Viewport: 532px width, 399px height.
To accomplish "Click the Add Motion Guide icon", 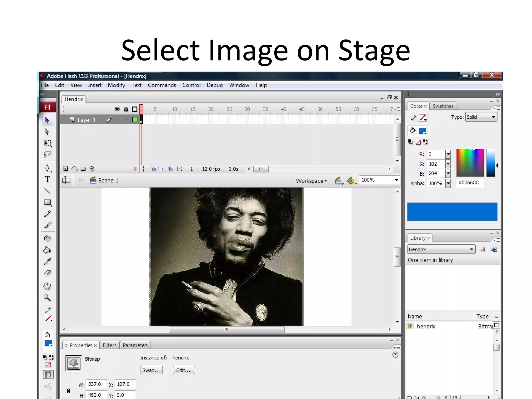I will (x=75, y=169).
